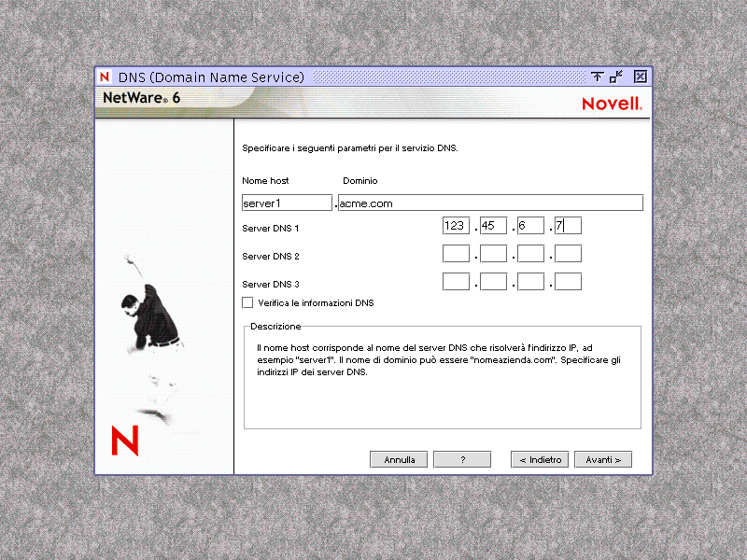Screen dimensions: 747x560
Task: Cancel the wizard with Annulla
Action: [399, 458]
